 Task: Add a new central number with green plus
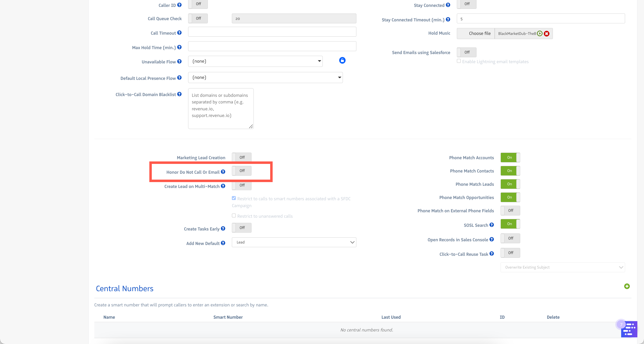[x=627, y=286]
